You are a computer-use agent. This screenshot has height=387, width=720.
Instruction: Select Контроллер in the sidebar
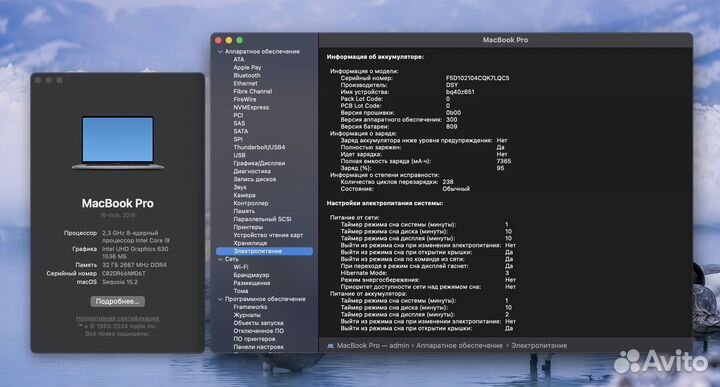(250, 203)
